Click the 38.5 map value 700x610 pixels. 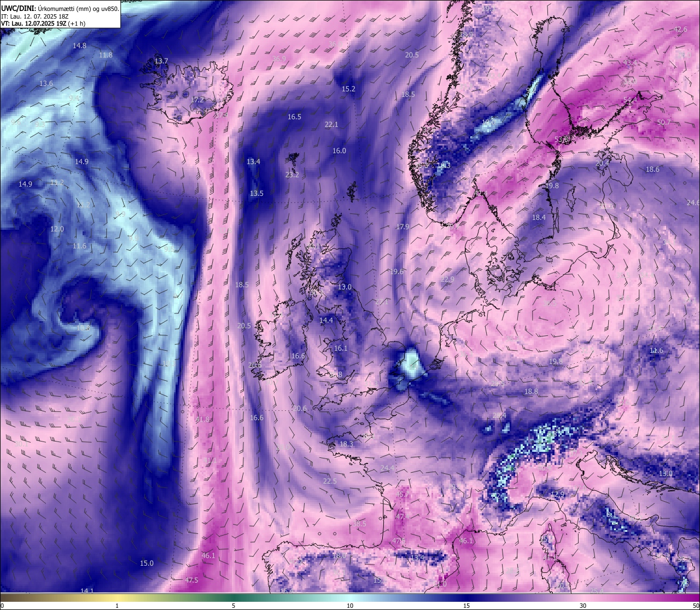359,524
